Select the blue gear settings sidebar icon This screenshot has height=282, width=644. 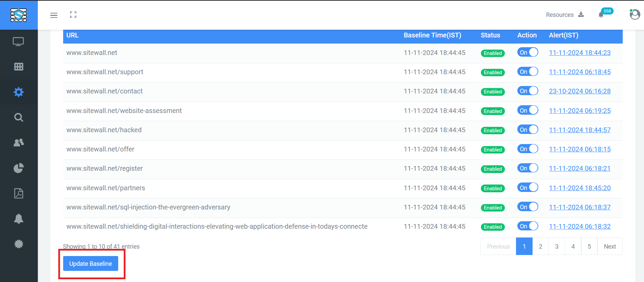[x=19, y=92]
